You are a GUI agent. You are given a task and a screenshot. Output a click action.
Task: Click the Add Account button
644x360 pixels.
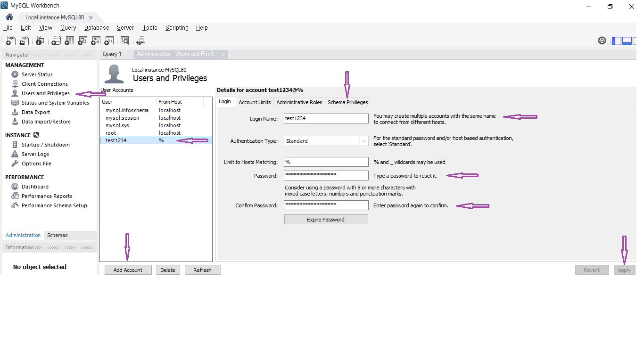coord(128,270)
